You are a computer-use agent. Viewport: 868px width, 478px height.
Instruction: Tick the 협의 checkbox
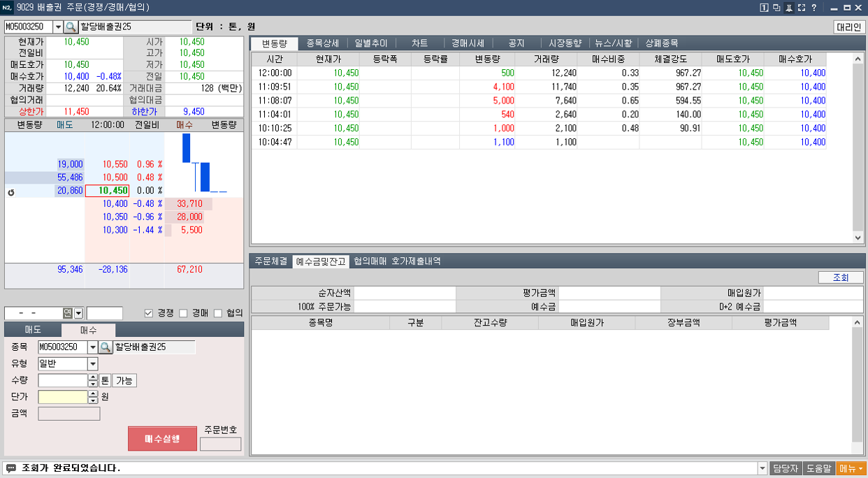[x=218, y=313]
